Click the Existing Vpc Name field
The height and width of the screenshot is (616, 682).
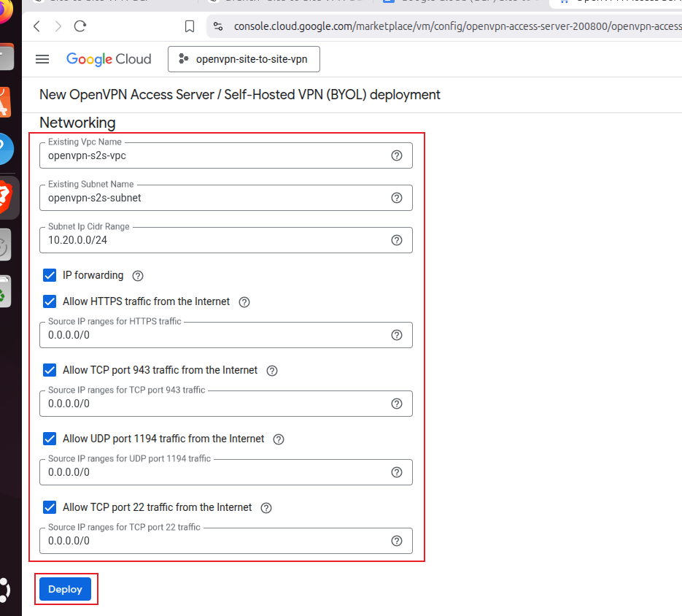tap(225, 156)
